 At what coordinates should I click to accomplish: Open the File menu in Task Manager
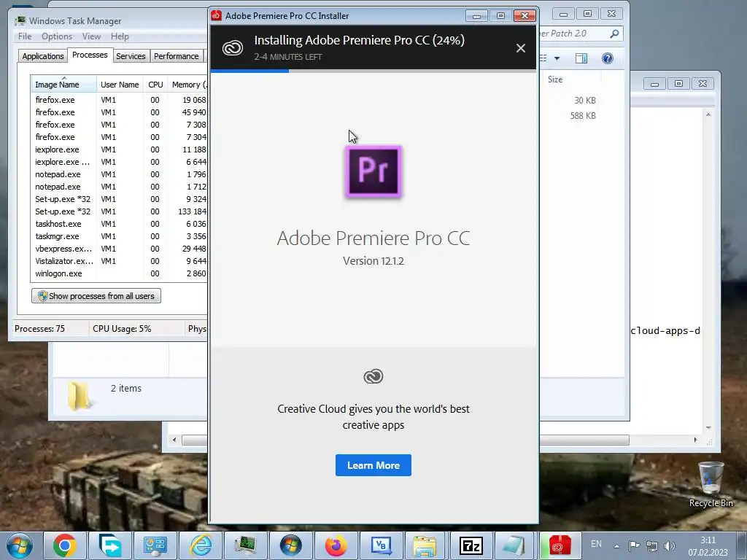tap(25, 36)
